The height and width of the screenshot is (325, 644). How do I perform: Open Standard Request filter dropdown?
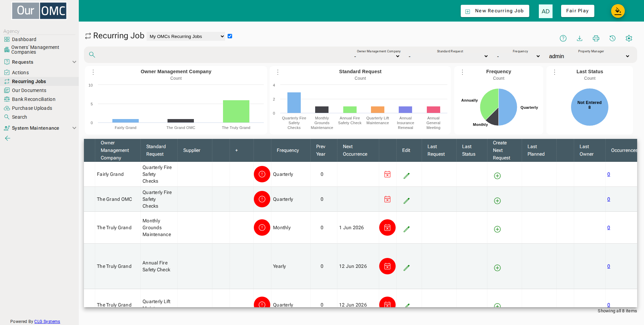[448, 56]
